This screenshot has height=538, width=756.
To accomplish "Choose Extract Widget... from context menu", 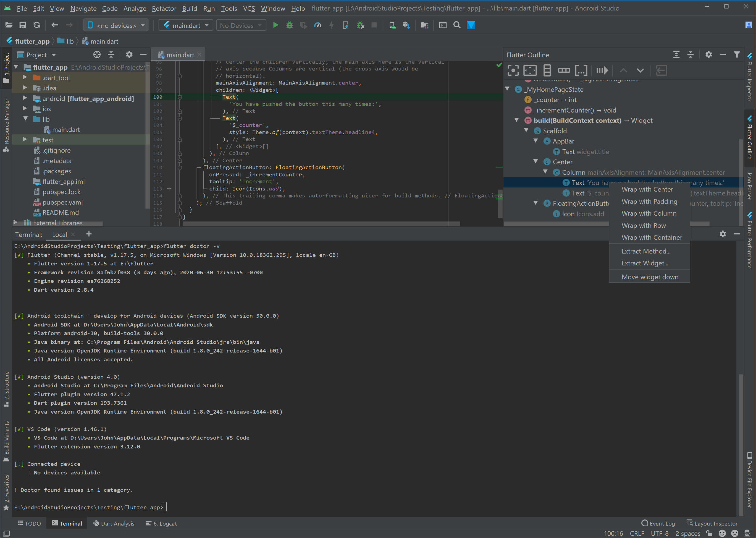I will pos(649,263).
